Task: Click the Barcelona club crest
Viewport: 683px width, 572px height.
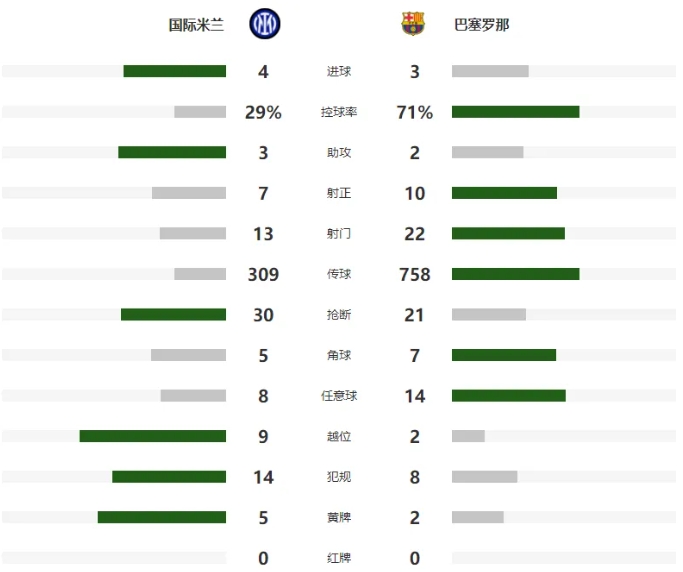Action: coord(413,24)
